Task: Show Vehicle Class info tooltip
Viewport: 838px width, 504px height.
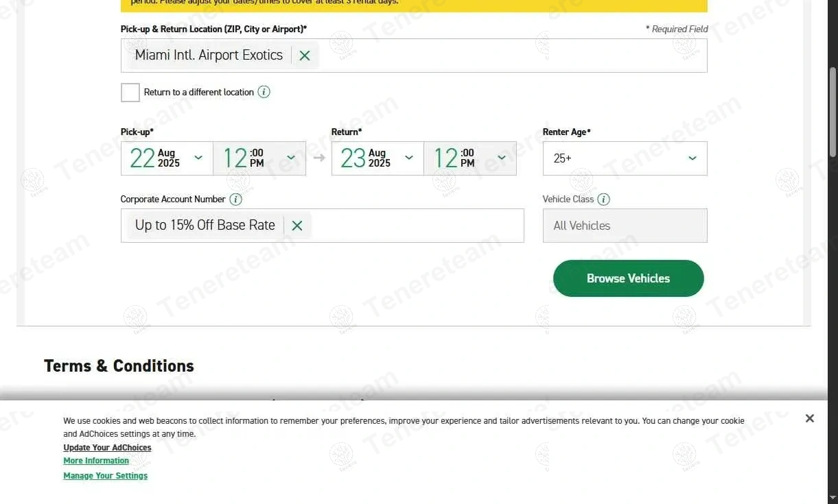Action: (x=603, y=200)
